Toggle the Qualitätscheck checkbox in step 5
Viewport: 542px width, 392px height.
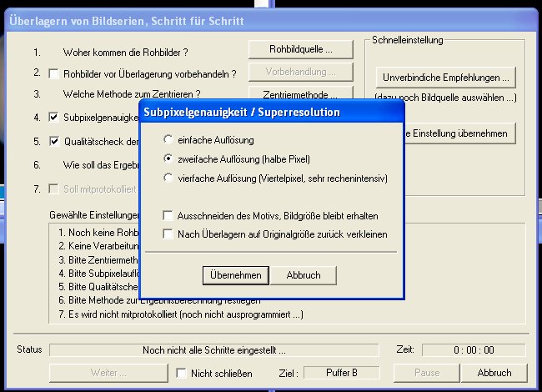click(x=54, y=142)
